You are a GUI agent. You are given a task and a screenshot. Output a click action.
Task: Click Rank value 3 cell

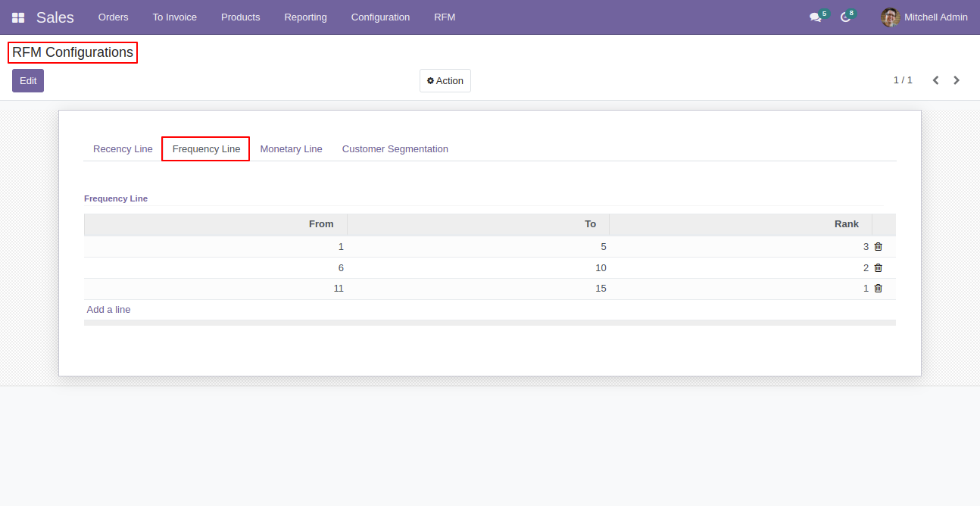click(x=741, y=247)
